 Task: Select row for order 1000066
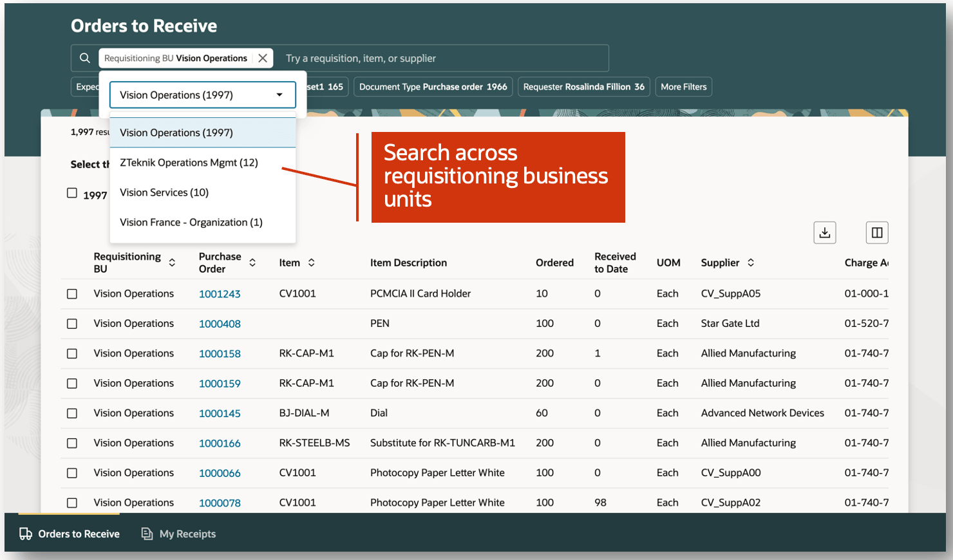coord(72,473)
